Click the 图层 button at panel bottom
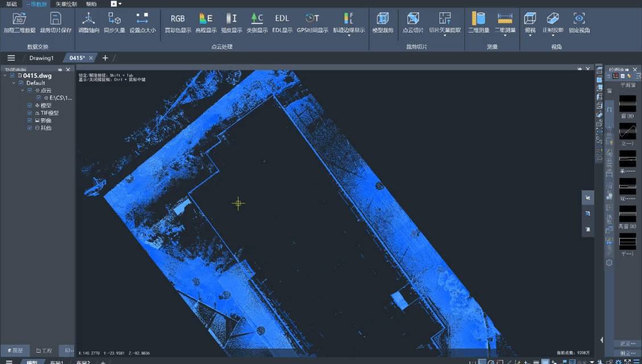 coord(15,351)
